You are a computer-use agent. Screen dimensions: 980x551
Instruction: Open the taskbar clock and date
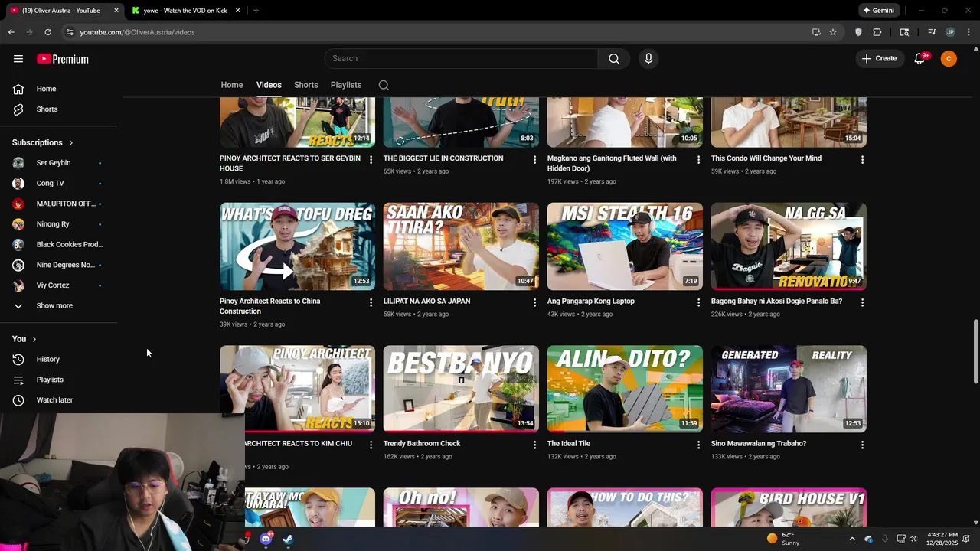(x=942, y=539)
